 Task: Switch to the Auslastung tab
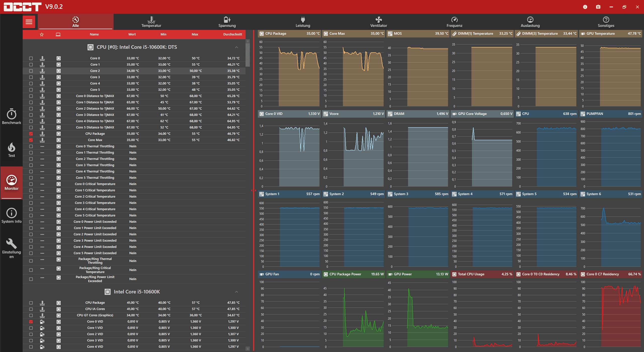(x=530, y=22)
